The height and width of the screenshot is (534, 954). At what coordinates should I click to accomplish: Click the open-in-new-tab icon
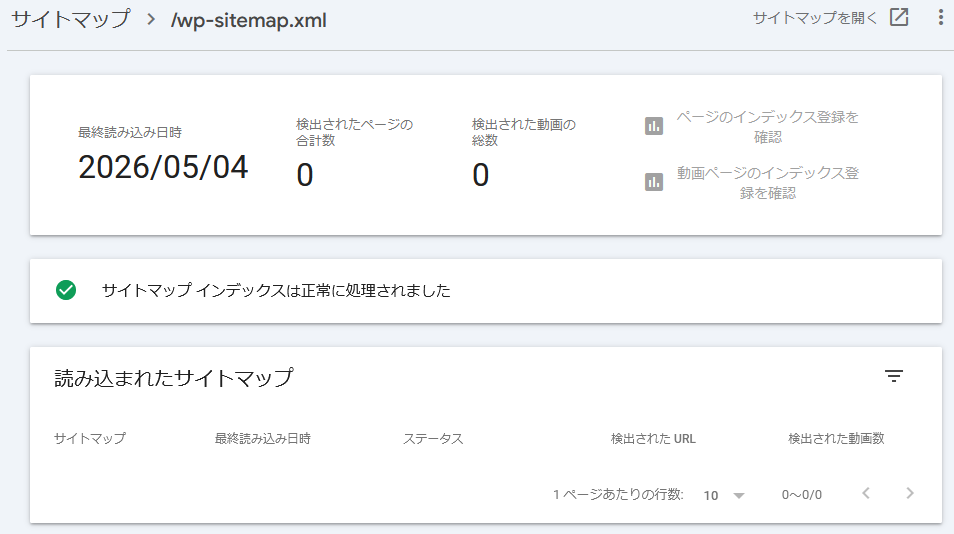(899, 18)
